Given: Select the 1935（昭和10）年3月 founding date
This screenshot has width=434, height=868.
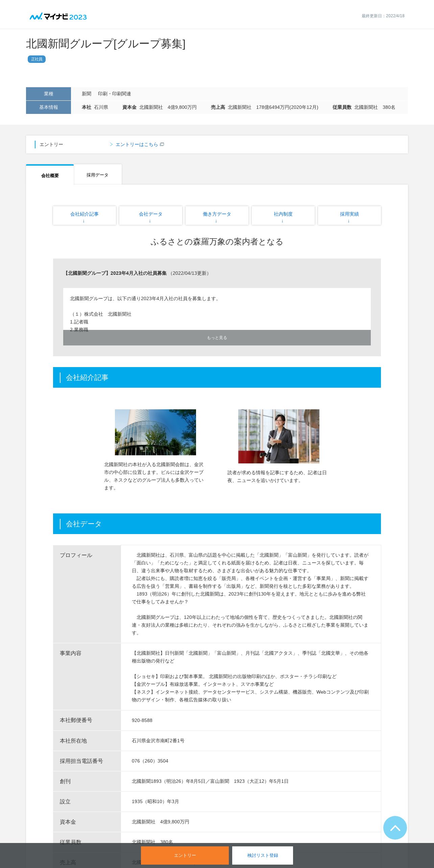Looking at the screenshot, I should coord(155,801).
